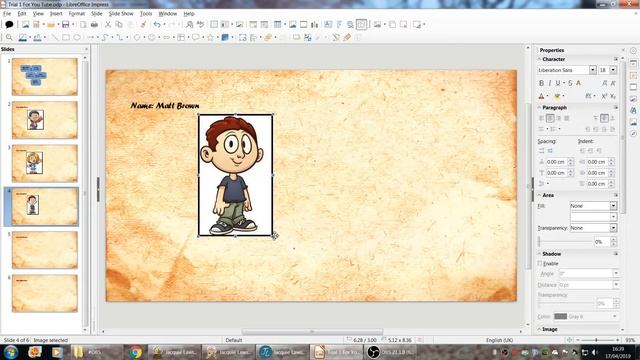Open the Insert menu

pyautogui.click(x=56, y=14)
